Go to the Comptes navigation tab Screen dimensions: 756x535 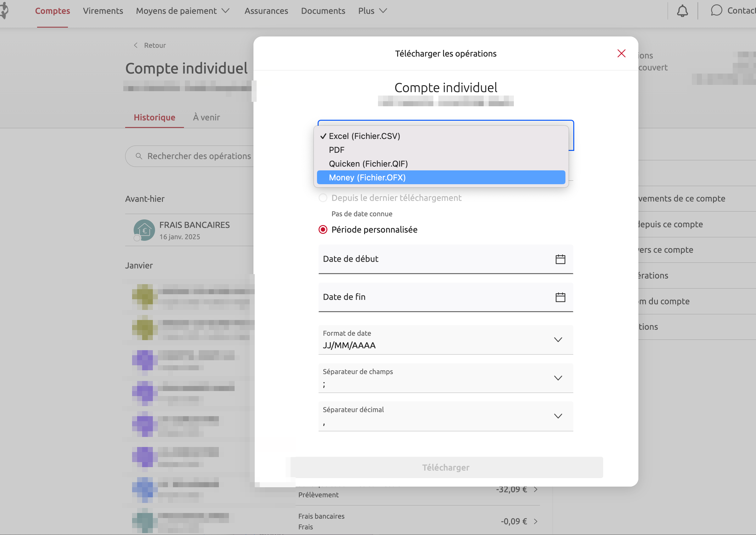[53, 11]
